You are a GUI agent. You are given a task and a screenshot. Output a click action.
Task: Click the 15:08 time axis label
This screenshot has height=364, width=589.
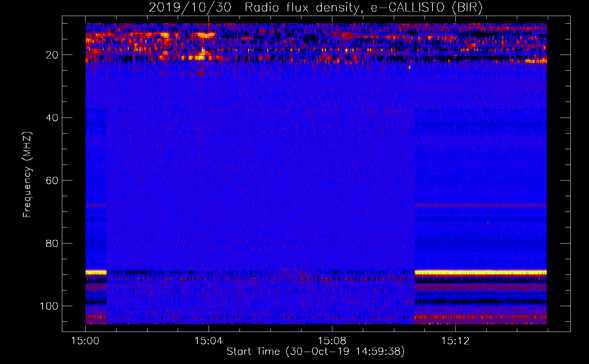tap(332, 341)
